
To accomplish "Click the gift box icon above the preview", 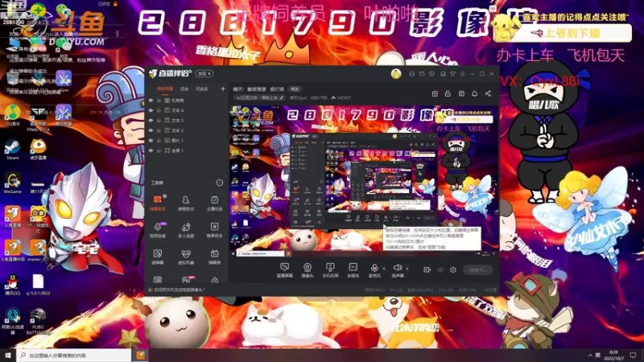I will (x=435, y=93).
